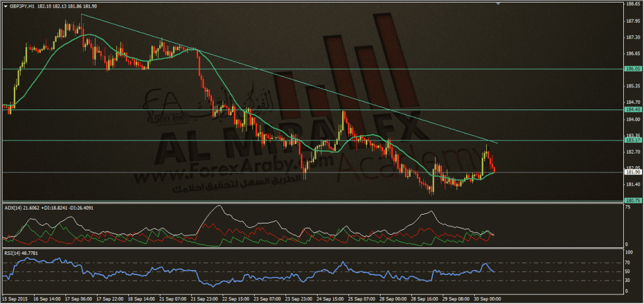Click the 183.35 value on price scale
Viewport: 644px width, 304px height.
click(x=633, y=135)
